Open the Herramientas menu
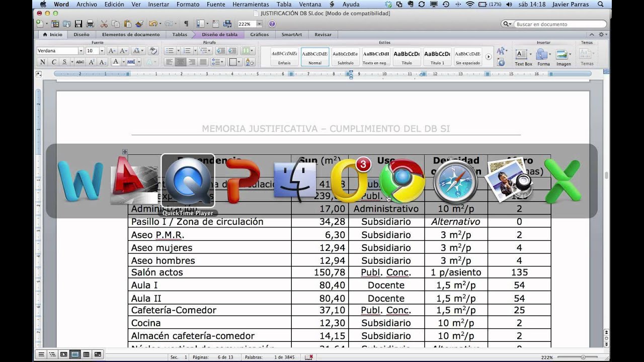Image resolution: width=644 pixels, height=362 pixels. pyautogui.click(x=251, y=5)
